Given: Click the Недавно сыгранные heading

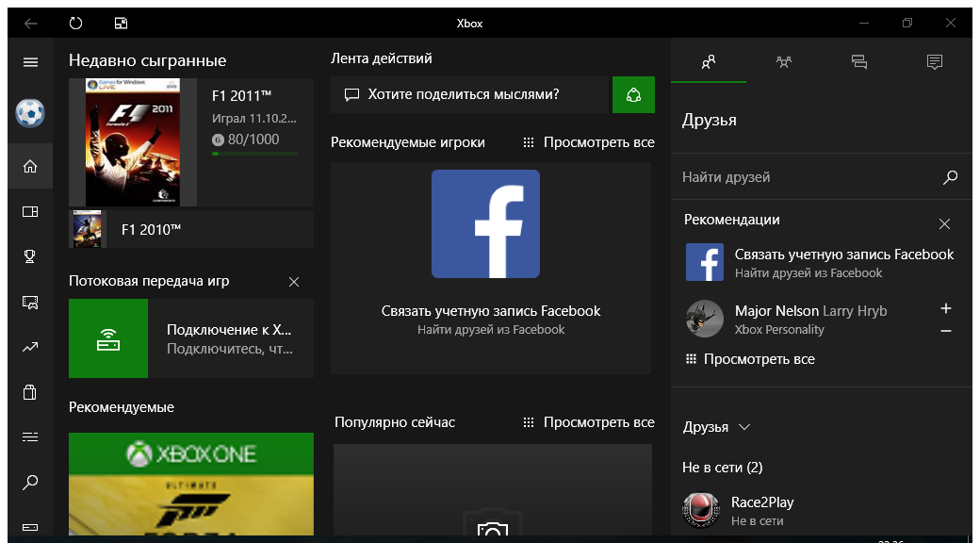Looking at the screenshot, I should [148, 60].
